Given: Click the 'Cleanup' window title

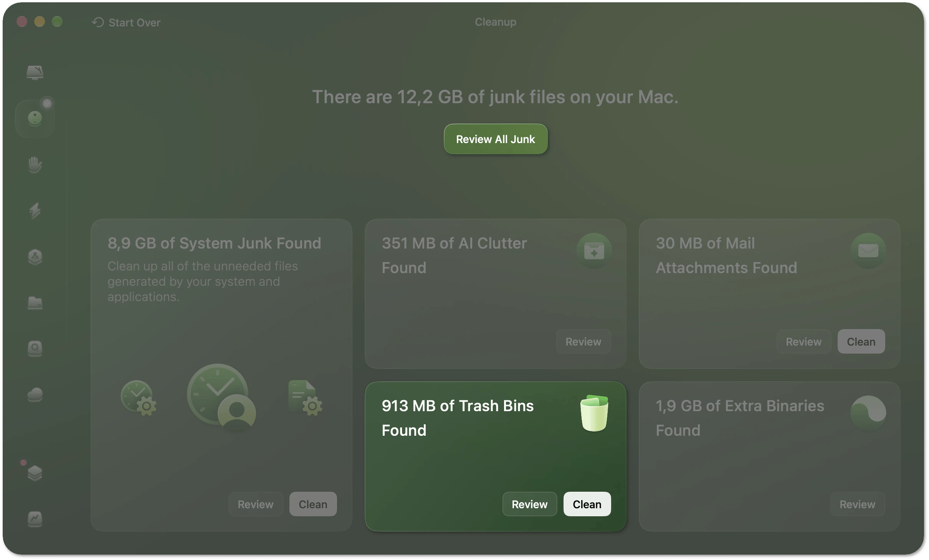Looking at the screenshot, I should point(495,22).
